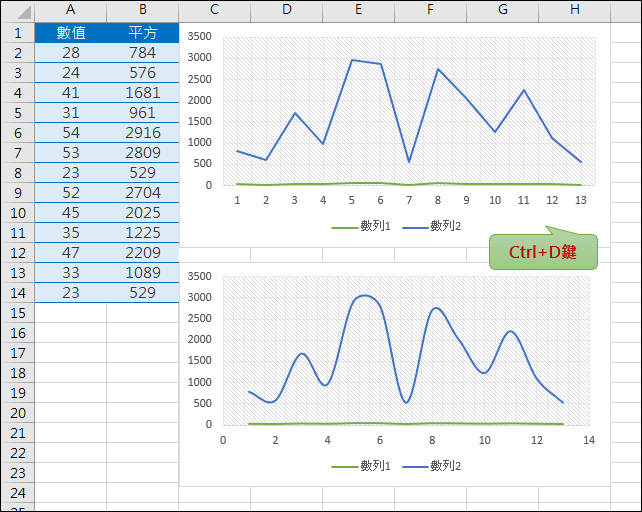Click x-axis label 13 on straight-line chart
The image size is (642, 512).
[581, 200]
